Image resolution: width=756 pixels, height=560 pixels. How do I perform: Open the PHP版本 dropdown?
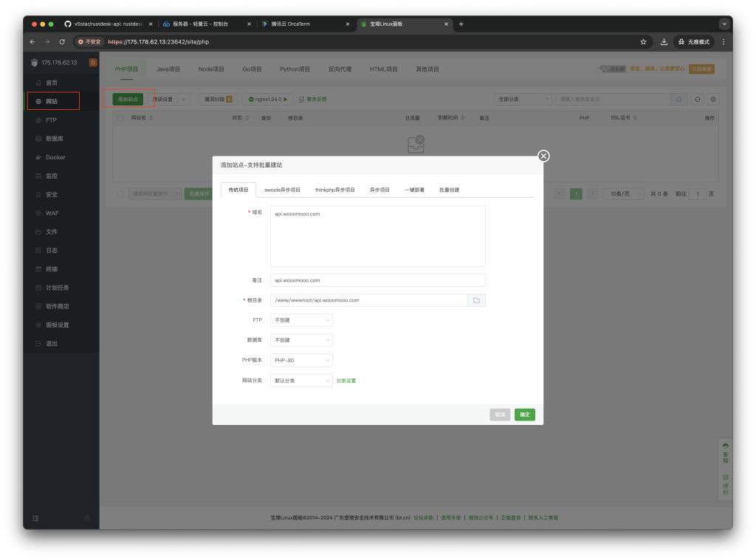(x=301, y=361)
